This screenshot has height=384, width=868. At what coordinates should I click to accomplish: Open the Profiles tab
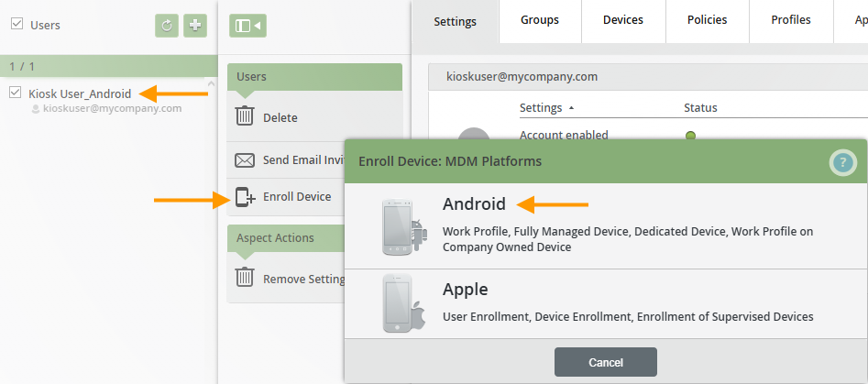[791, 20]
